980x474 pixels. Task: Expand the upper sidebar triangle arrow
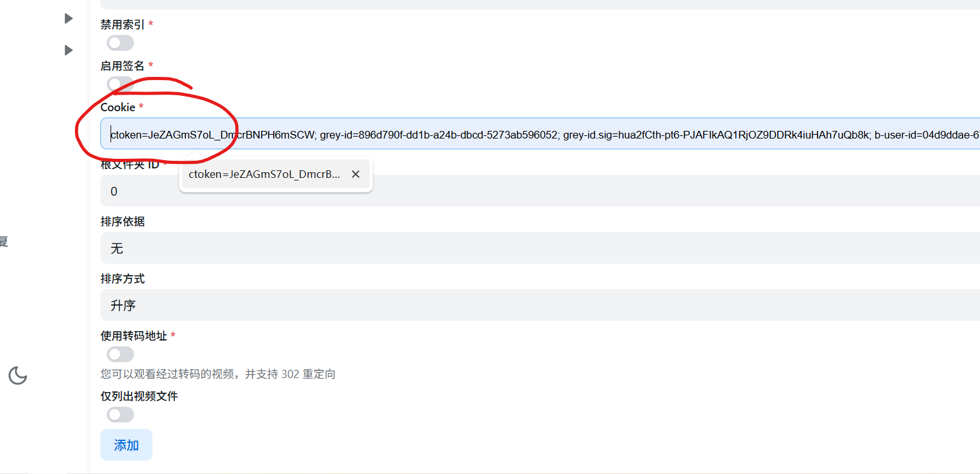69,18
